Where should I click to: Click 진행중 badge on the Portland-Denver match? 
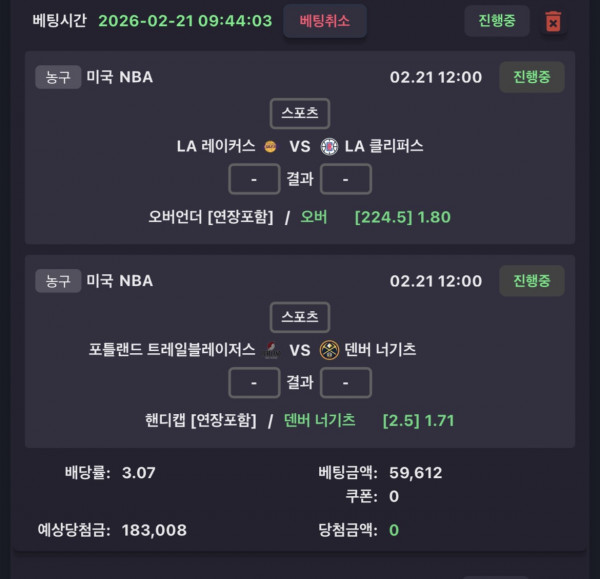(x=531, y=281)
